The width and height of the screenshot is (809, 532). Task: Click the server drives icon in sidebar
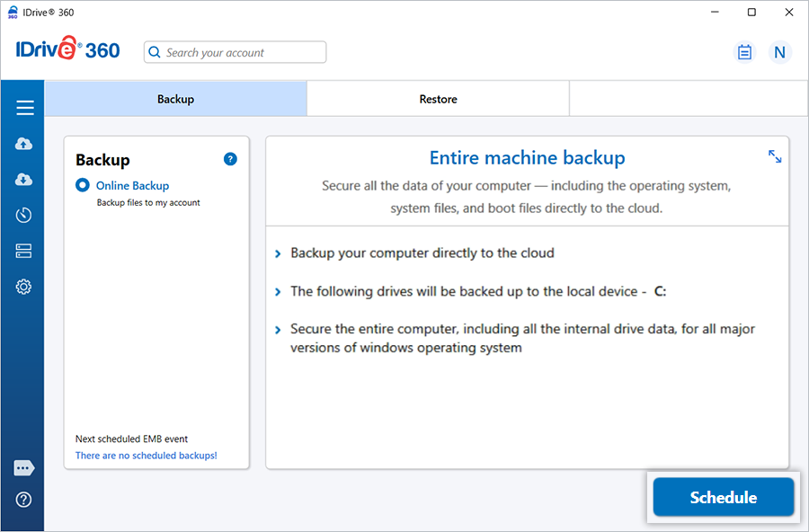coord(24,251)
